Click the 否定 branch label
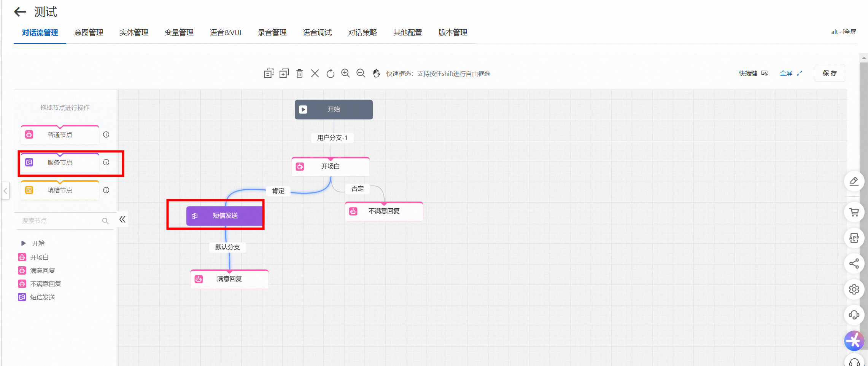The image size is (868, 366). 358,189
